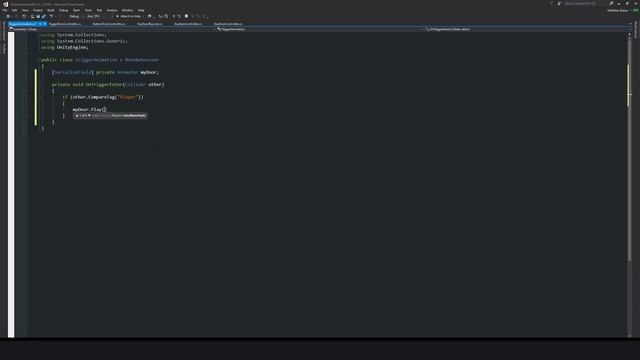Close the TriggerAnimation.cs tab
Image resolution: width=640 pixels, height=360 pixels.
(44, 24)
